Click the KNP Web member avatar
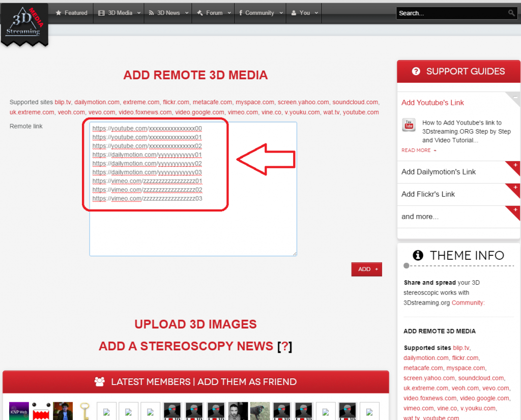This screenshot has width=521, height=420. 19,411
